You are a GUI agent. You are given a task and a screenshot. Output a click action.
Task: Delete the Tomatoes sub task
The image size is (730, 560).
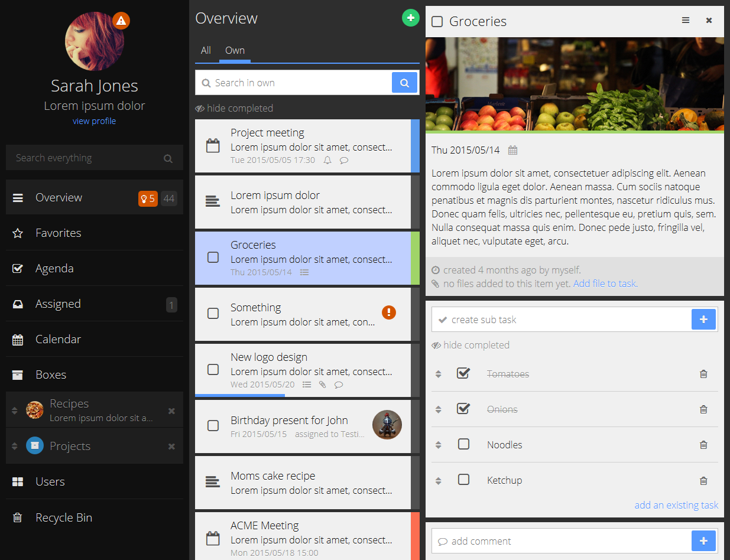703,374
